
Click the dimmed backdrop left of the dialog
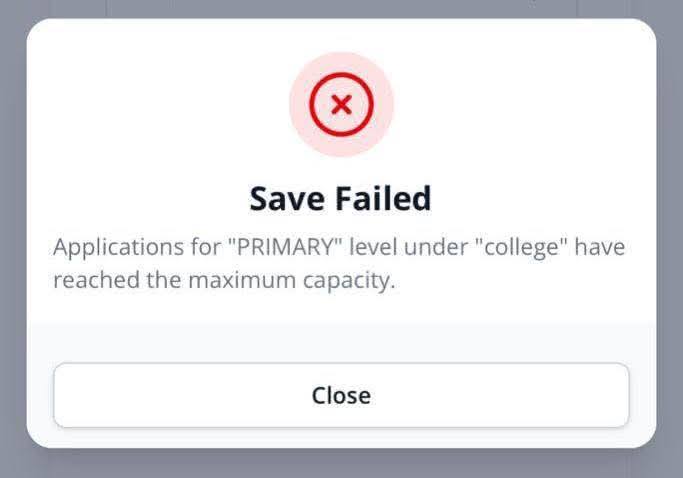click(12, 240)
